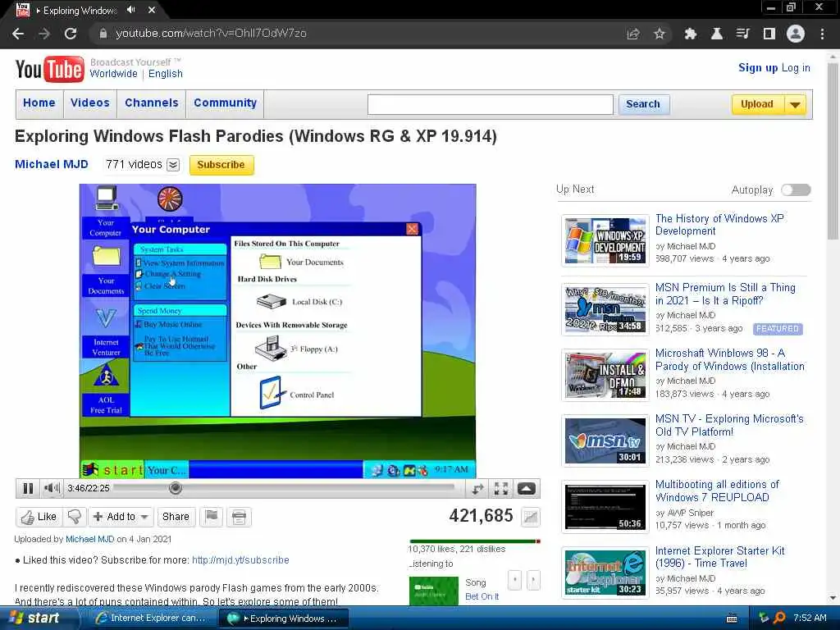Click previous song arrow button
The width and height of the screenshot is (840, 630).
(x=514, y=580)
